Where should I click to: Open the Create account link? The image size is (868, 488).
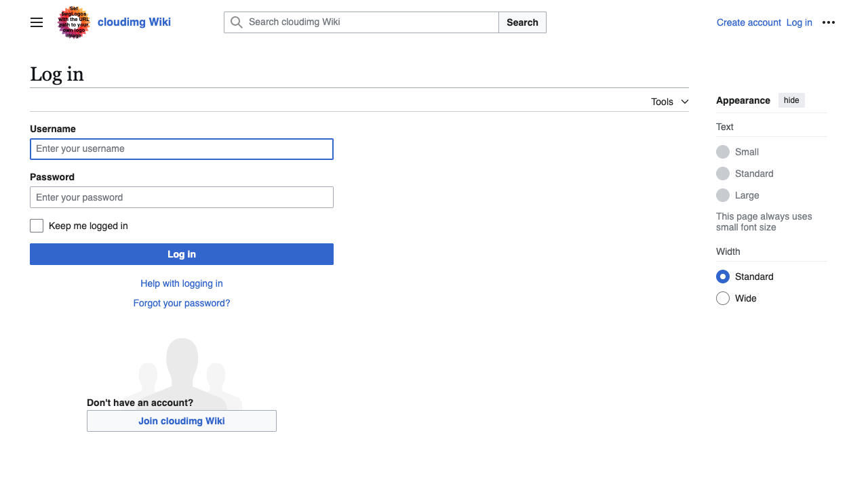click(749, 22)
